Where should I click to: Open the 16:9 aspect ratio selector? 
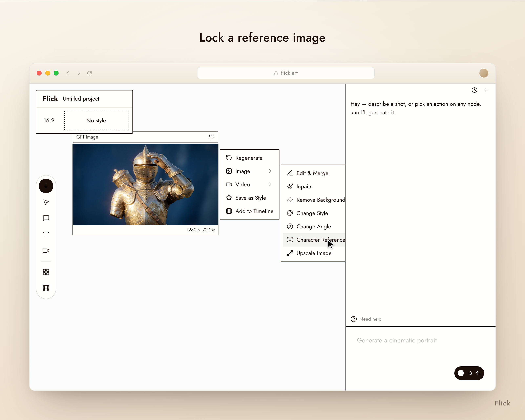point(49,120)
